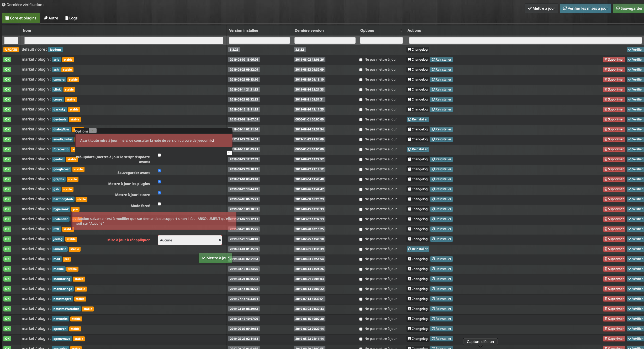644x349 pixels.
Task: Click the Actions filter input field
Action: pyautogui.click(x=525, y=40)
